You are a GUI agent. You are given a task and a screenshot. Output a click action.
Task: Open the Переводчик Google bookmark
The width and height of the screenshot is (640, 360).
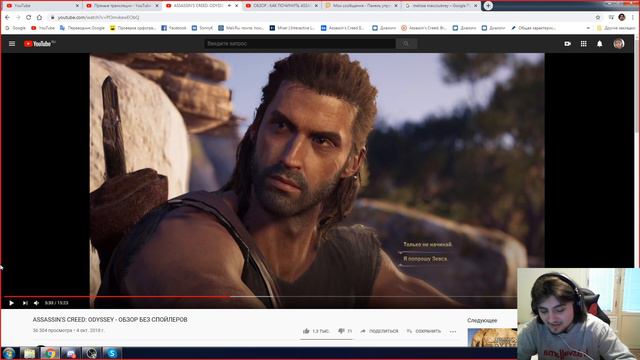[82, 28]
